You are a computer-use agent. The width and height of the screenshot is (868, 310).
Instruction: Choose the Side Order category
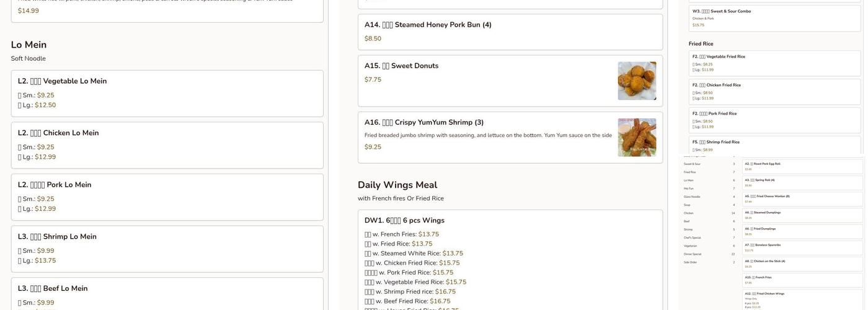[x=690, y=262]
